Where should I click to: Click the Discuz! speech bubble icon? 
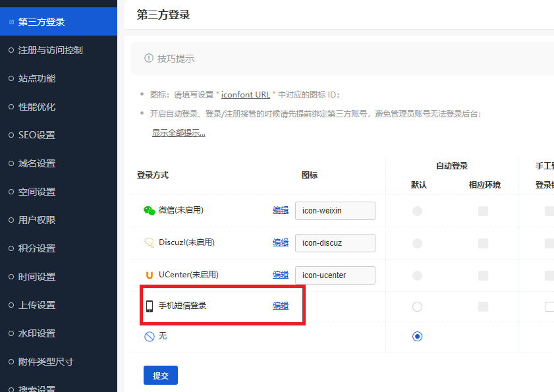[x=150, y=242]
